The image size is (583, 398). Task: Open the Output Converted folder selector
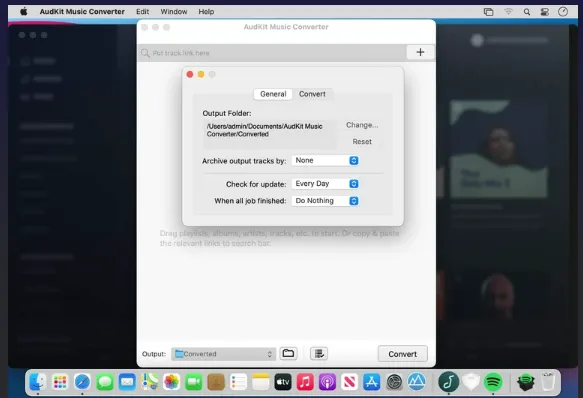[223, 354]
